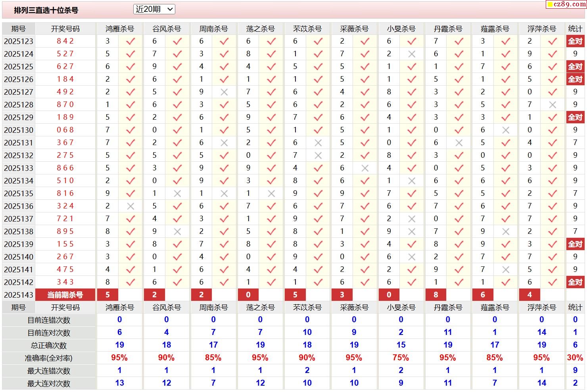Click the 排列三直选十位杀号 title

coord(46,10)
